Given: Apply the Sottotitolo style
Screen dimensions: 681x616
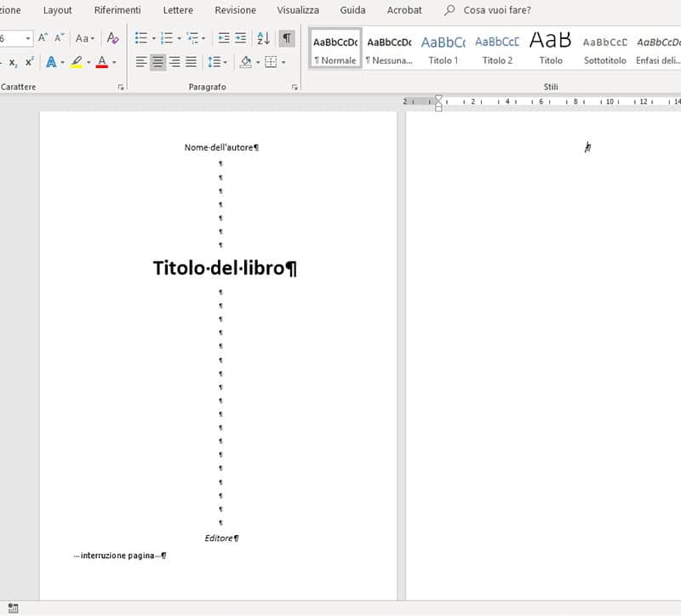Looking at the screenshot, I should pyautogui.click(x=605, y=48).
